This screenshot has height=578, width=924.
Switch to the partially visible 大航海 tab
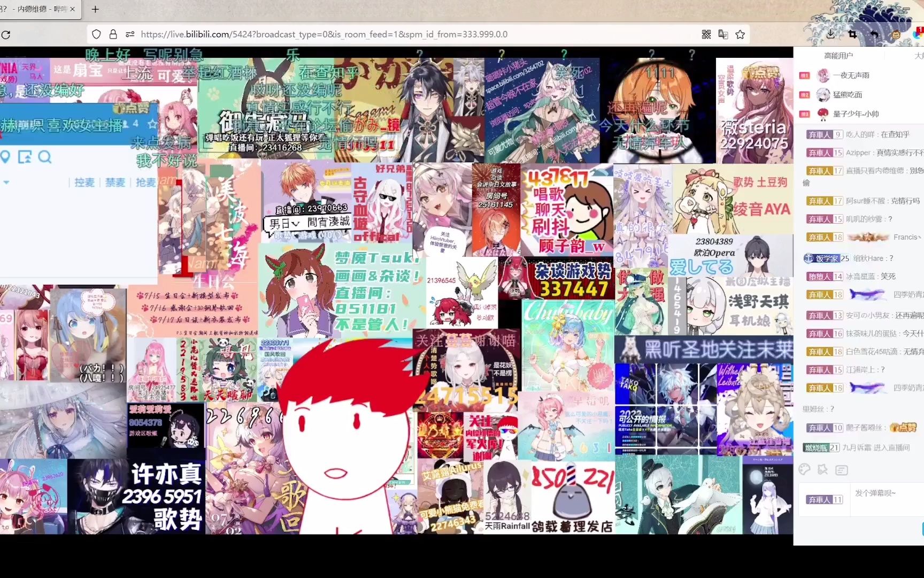(919, 56)
